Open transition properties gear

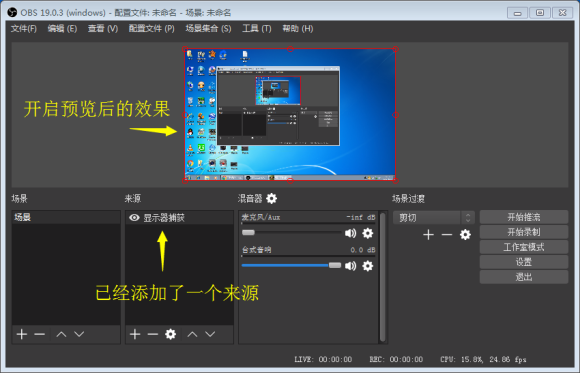pos(465,235)
